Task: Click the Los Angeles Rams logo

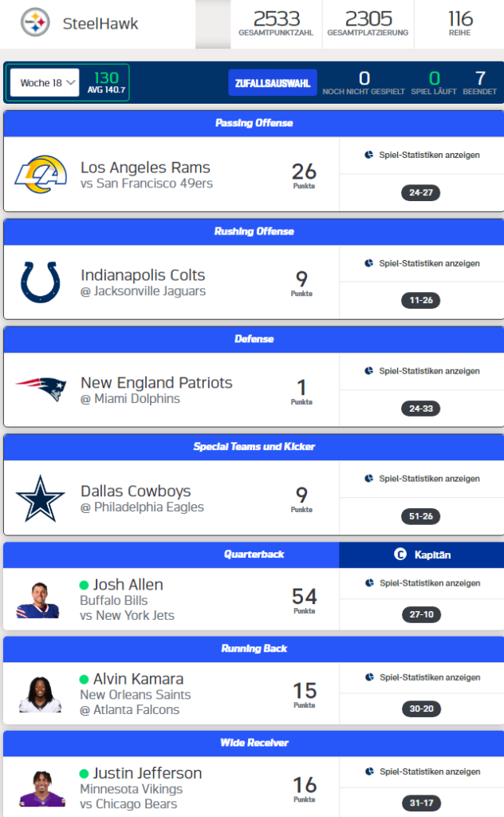Action: (x=41, y=176)
